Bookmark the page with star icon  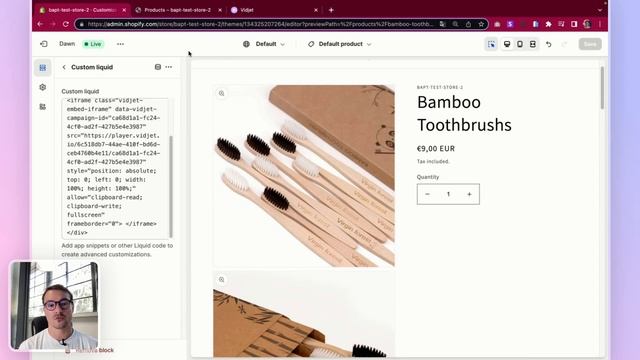tap(481, 24)
